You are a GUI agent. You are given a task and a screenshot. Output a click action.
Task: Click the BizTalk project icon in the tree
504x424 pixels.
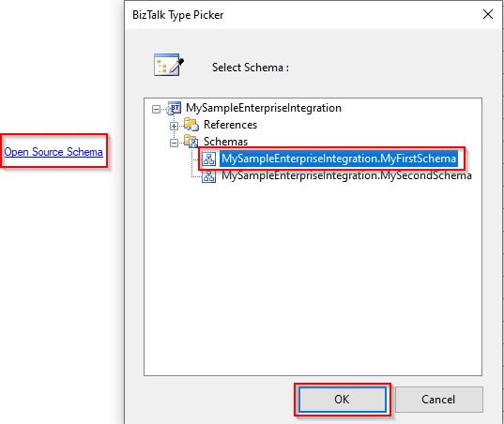tap(174, 108)
